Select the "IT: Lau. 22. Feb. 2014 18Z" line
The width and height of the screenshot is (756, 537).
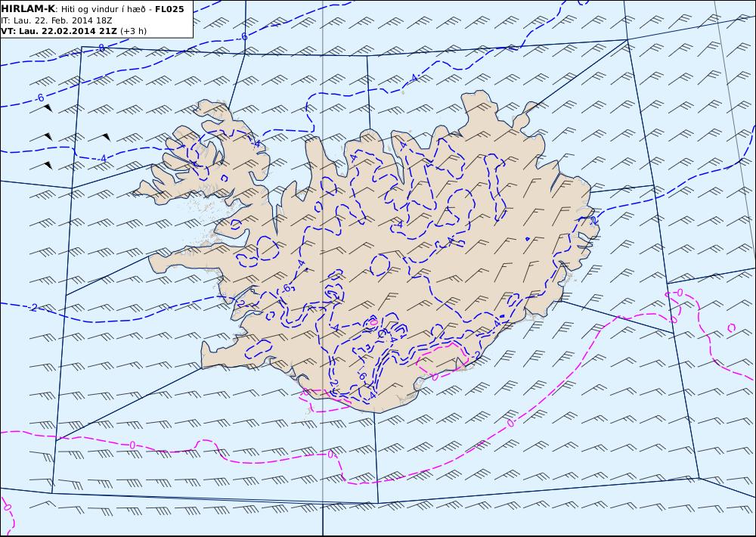click(57, 20)
